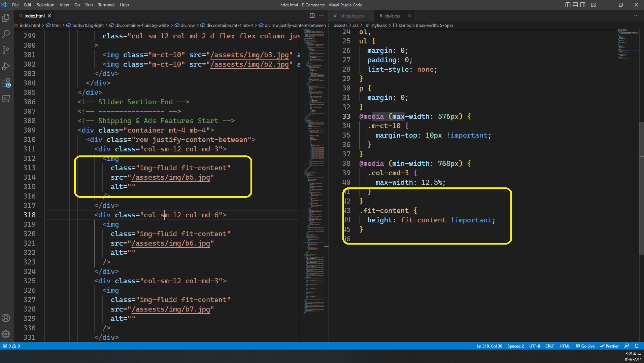Screen dimensions: 644x363
Task: Click the feedback icon in status bar
Action: tap(626, 346)
